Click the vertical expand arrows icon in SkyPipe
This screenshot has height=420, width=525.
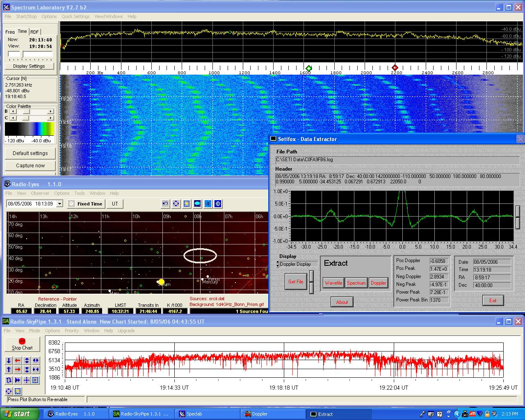tap(27, 361)
